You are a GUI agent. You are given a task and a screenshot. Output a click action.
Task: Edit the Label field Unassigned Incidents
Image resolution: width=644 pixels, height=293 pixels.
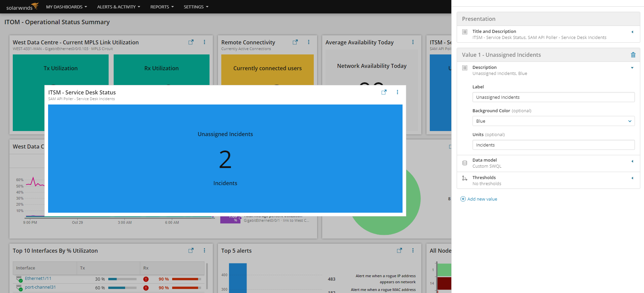click(x=554, y=97)
